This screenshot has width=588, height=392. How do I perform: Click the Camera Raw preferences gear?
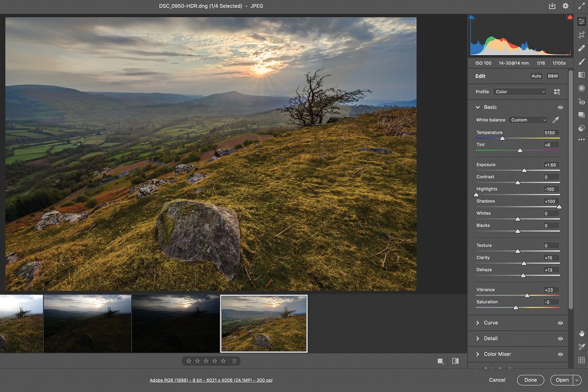[564, 6]
